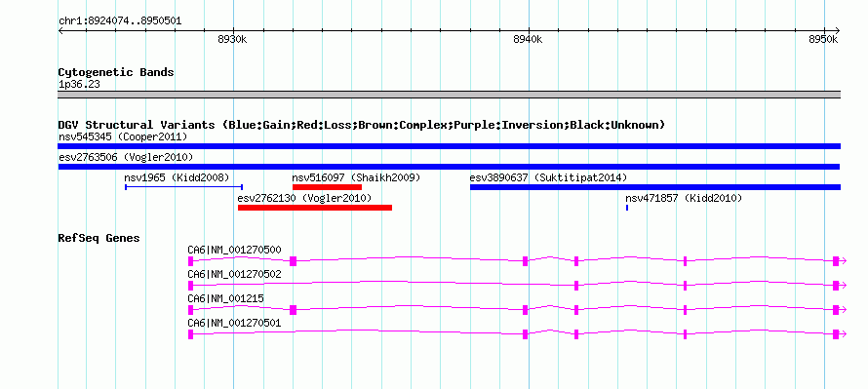Viewport: 868px width, 389px height.
Task: Click last exon arrow of CA6|NM_001270500
Action: 839,261
